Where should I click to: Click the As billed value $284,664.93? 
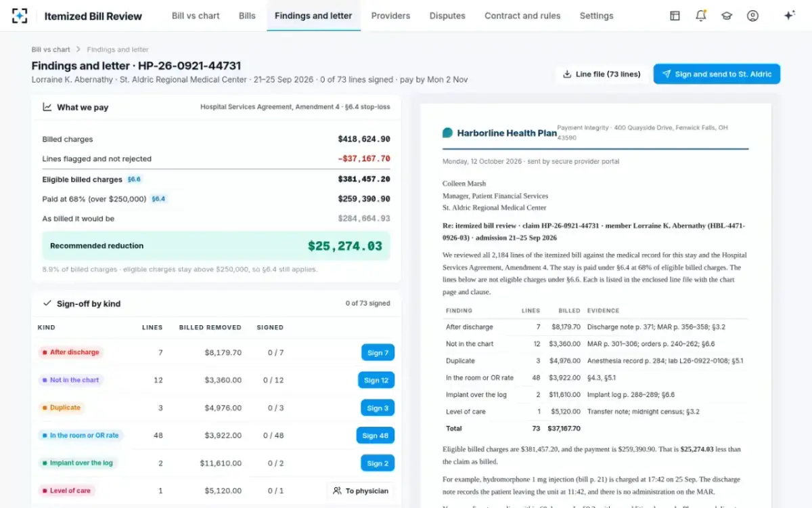click(364, 219)
